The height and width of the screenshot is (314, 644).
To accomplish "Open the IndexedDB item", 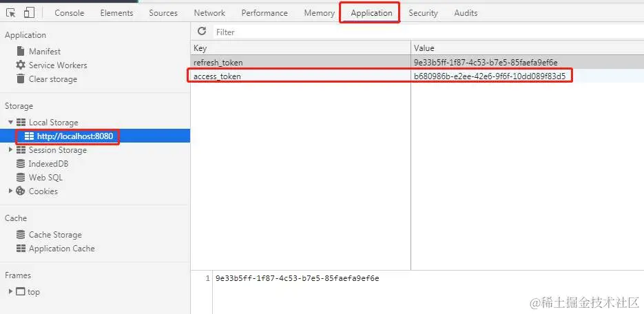I will 48,163.
